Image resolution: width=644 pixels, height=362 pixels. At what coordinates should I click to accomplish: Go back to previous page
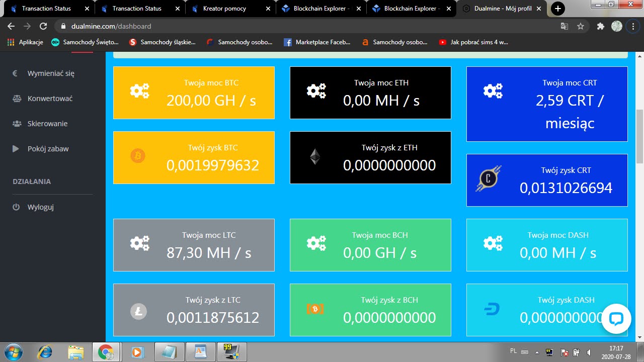point(11,26)
